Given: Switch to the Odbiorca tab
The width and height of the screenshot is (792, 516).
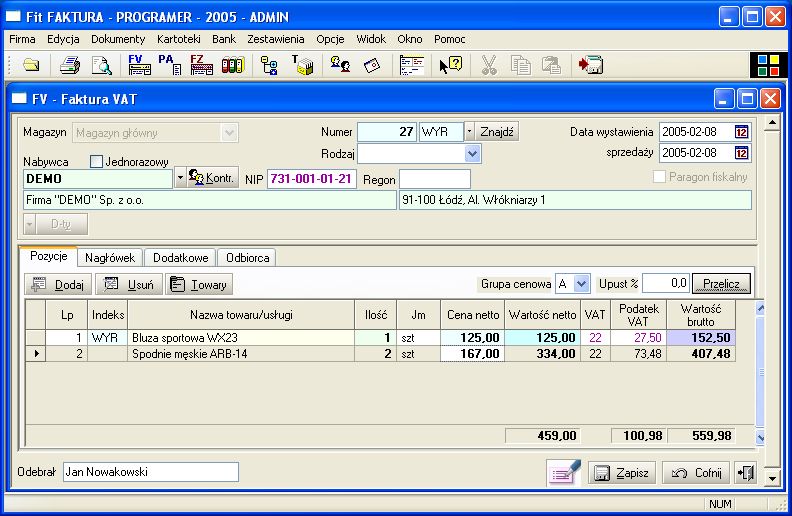Looking at the screenshot, I should pos(248,257).
